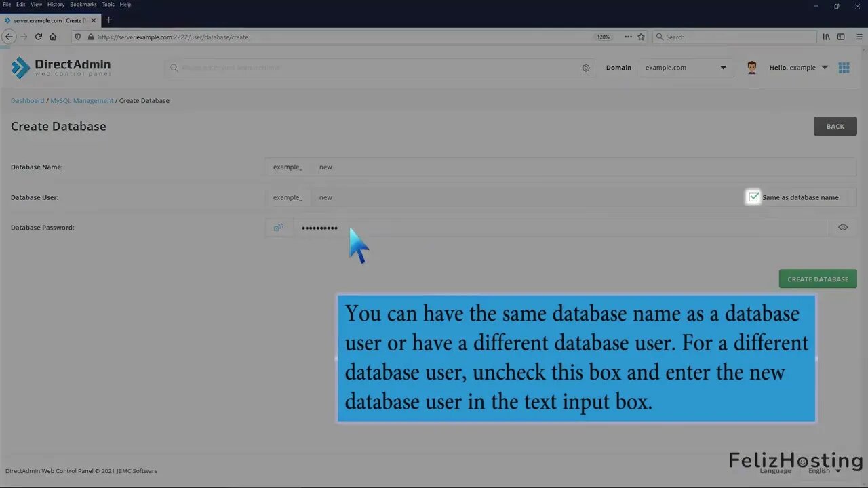Click the user avatar icon
Screen dimensions: 868x488
(751, 67)
